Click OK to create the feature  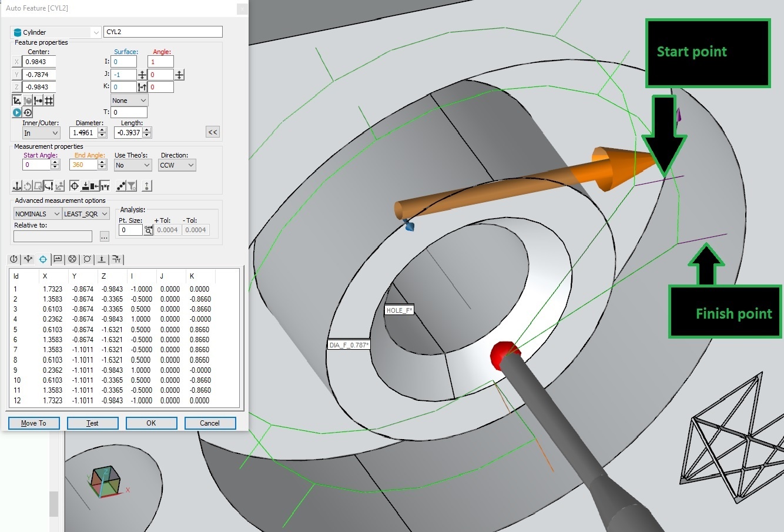coord(151,423)
